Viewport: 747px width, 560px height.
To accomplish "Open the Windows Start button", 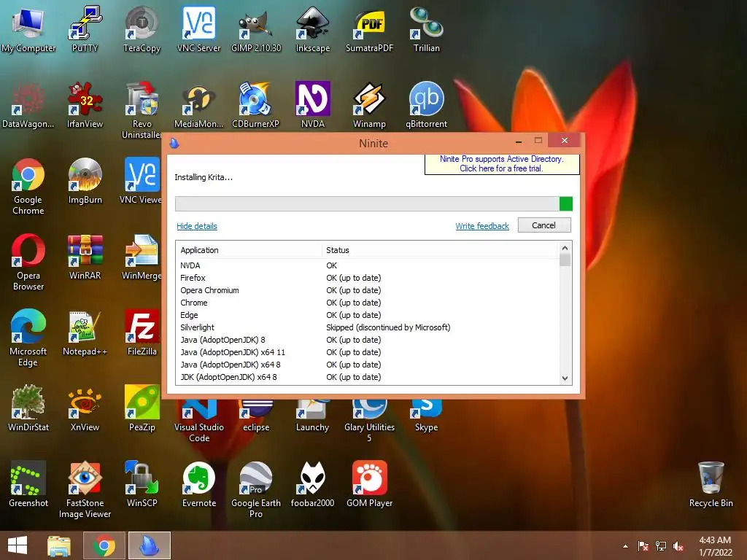I will tap(18, 545).
